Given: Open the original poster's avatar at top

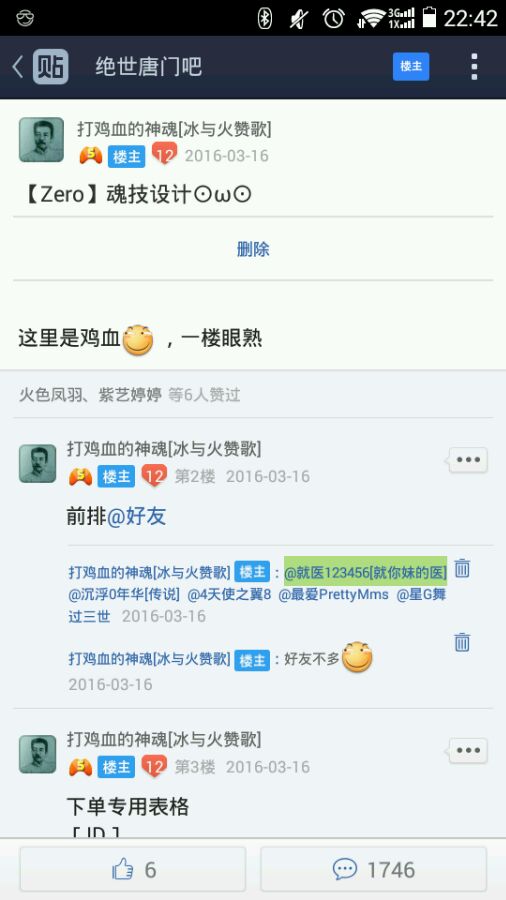Looking at the screenshot, I should [x=41, y=139].
